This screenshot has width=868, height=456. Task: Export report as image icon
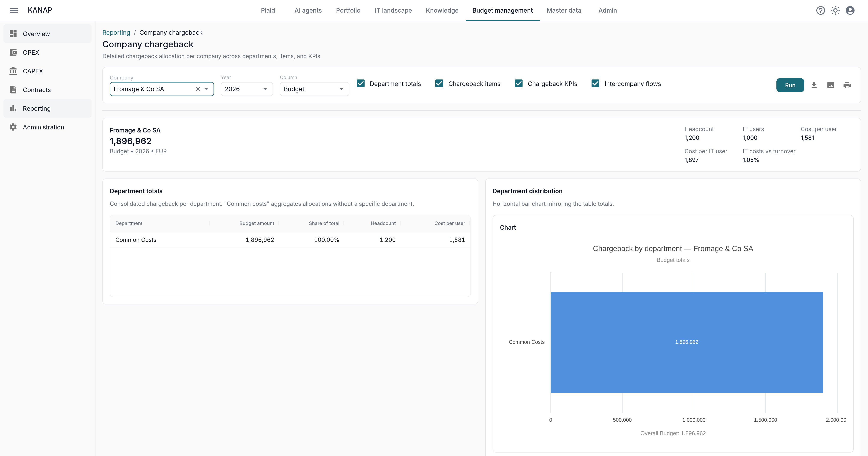[831, 85]
